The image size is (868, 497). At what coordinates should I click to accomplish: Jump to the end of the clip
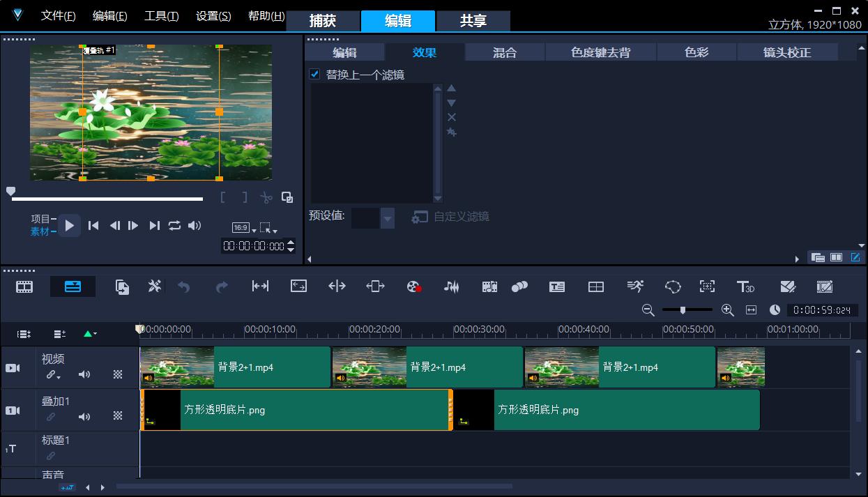coord(155,225)
